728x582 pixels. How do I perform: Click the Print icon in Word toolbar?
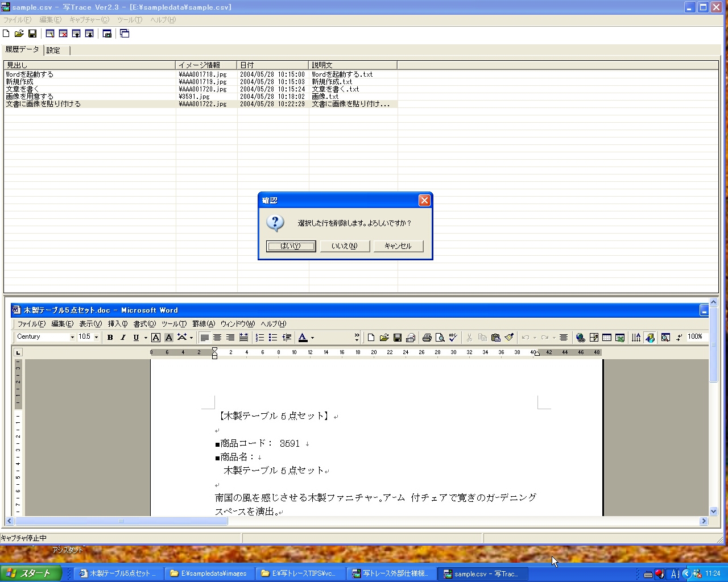pyautogui.click(x=427, y=338)
